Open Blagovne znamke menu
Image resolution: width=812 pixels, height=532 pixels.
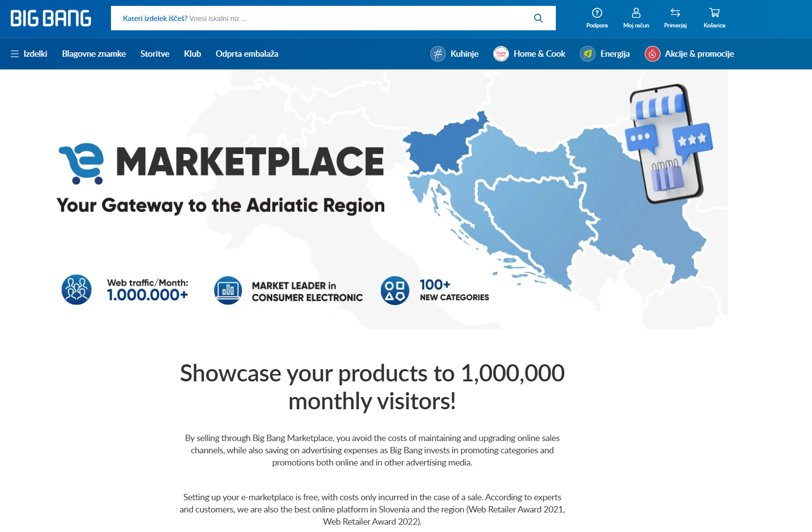94,54
